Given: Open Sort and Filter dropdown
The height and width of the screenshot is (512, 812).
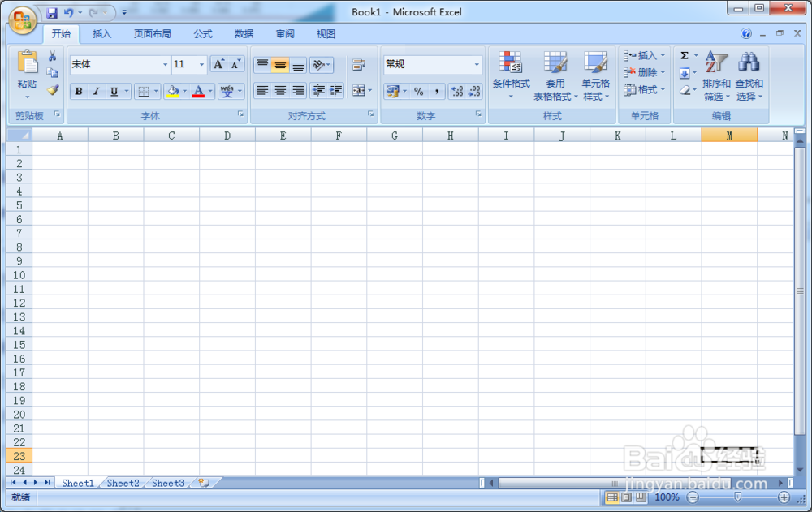Looking at the screenshot, I should pos(716,75).
